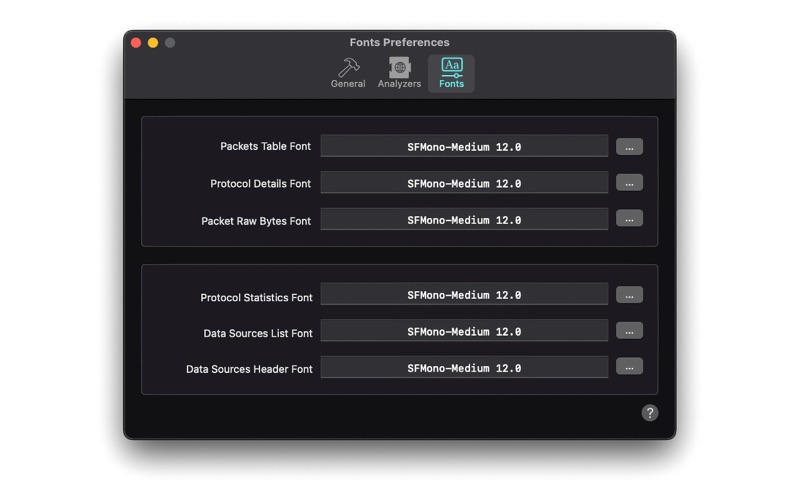The image size is (800, 500).
Task: Click the Protocol Details Font value field
Action: point(464,183)
